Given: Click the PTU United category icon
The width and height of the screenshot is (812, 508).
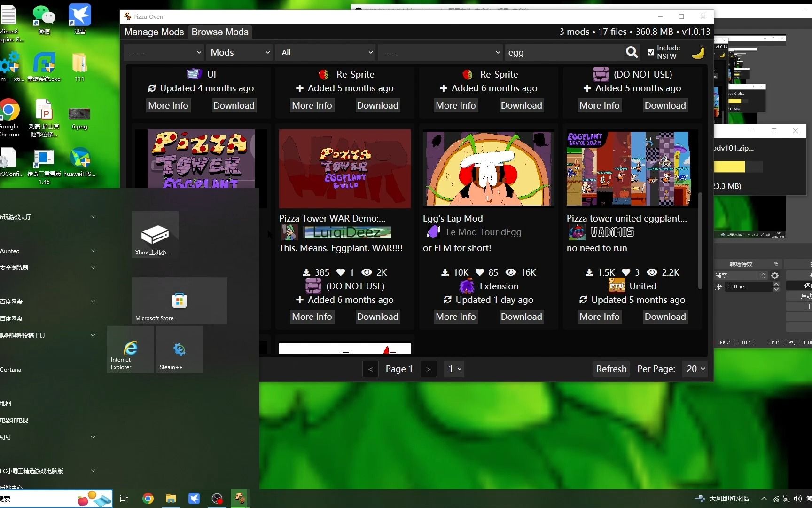Looking at the screenshot, I should [x=617, y=286].
